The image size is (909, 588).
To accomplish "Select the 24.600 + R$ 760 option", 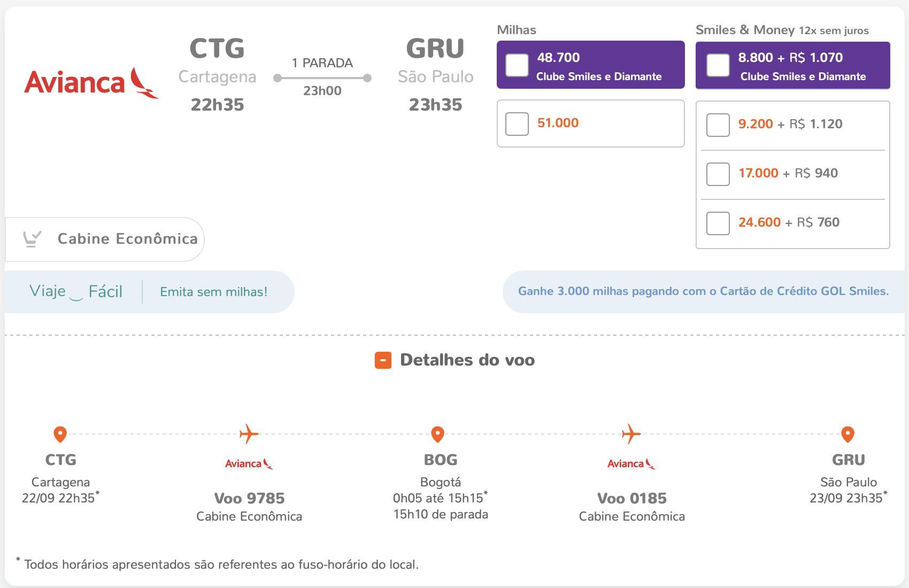I will coord(718,223).
